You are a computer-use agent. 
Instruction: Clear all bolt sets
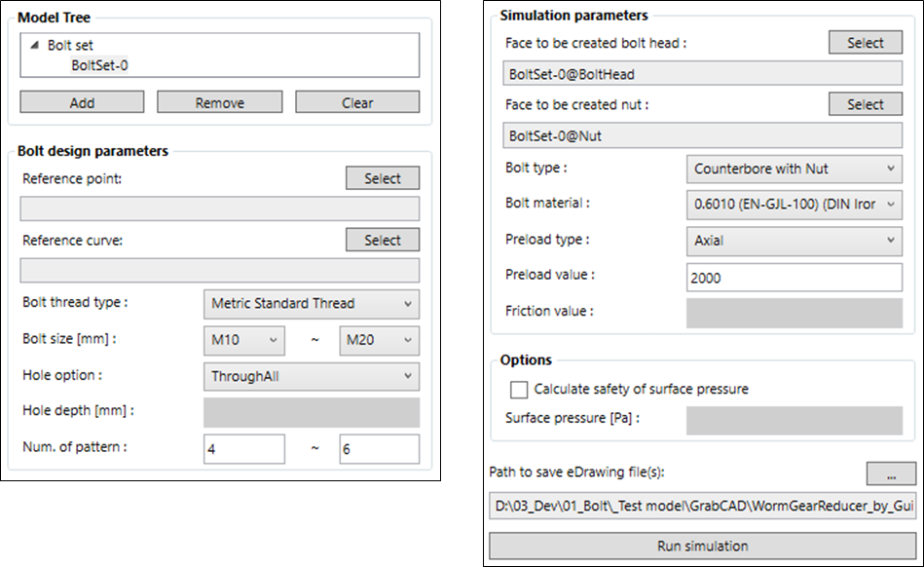(357, 102)
